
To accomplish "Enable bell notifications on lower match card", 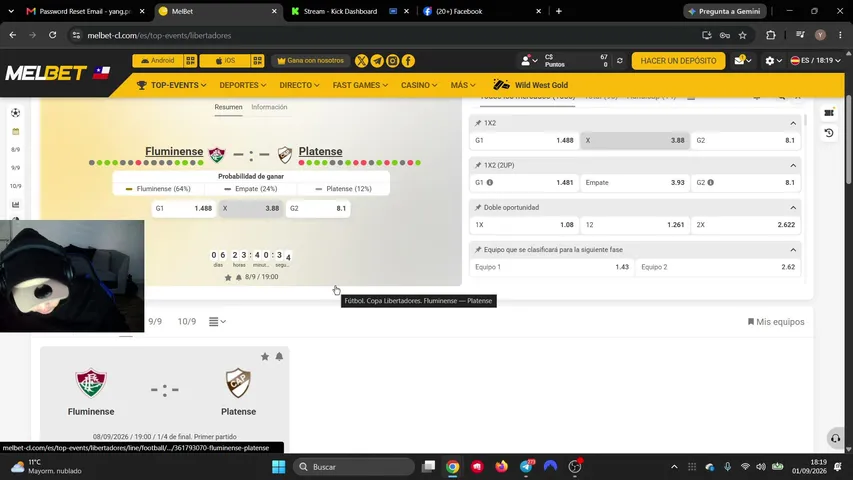I will 279,356.
